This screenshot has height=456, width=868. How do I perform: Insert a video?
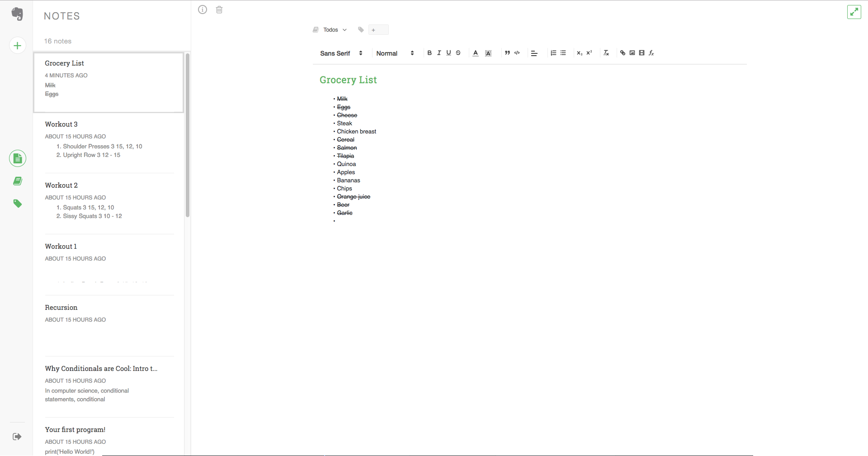coord(642,53)
